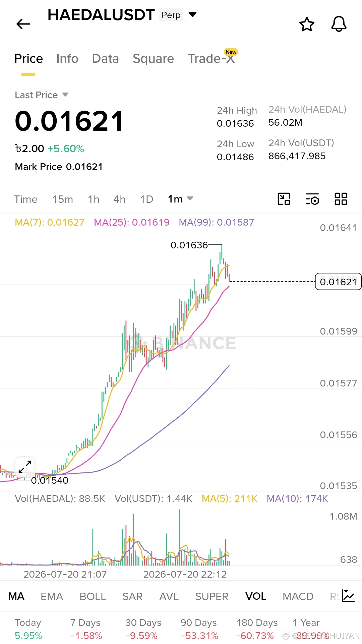Viewport: 362px width, 644px height.
Task: Enable the AVL indicator
Action: point(169,596)
